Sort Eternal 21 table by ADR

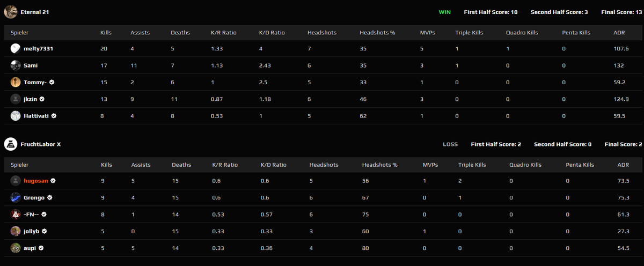(x=619, y=32)
